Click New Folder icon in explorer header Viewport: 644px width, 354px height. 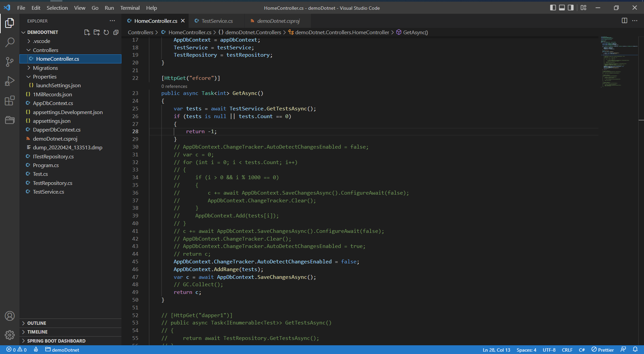(x=97, y=32)
